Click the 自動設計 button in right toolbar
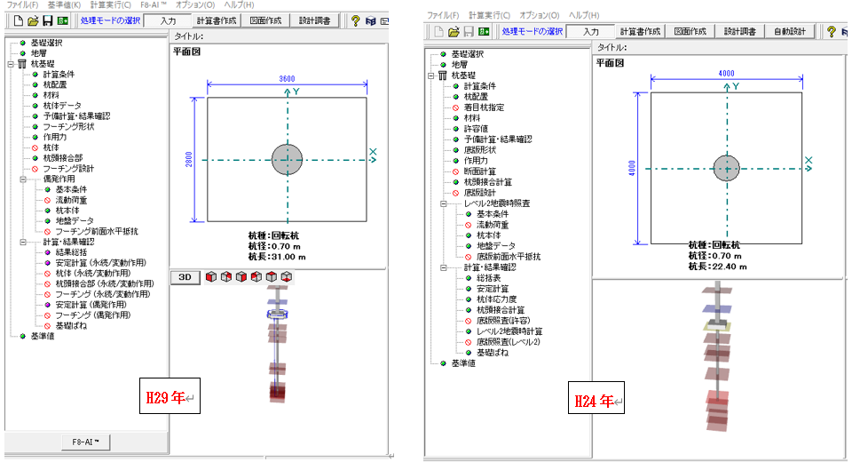This screenshot has width=868, height=470. (789, 31)
